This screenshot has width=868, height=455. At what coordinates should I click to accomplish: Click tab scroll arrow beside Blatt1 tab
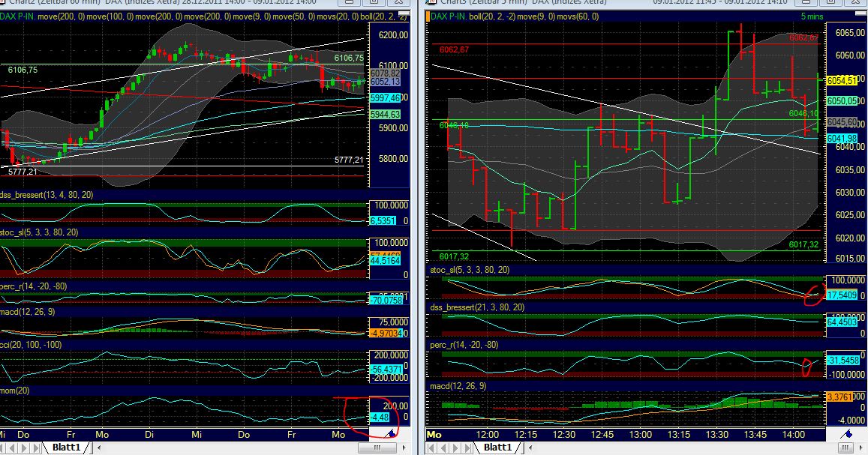pos(100,447)
